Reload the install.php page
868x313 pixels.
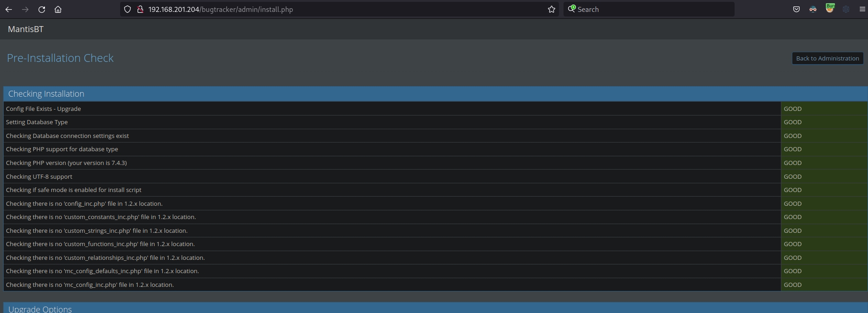(42, 9)
